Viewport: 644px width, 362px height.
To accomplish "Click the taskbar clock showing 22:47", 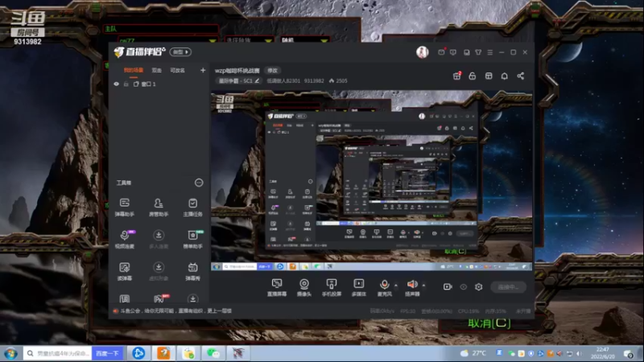I will pyautogui.click(x=602, y=353).
